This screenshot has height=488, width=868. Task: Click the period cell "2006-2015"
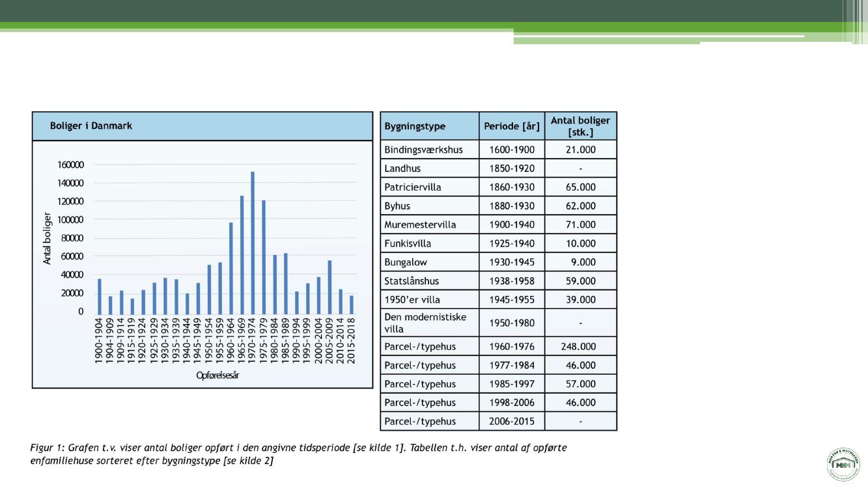[x=512, y=422]
